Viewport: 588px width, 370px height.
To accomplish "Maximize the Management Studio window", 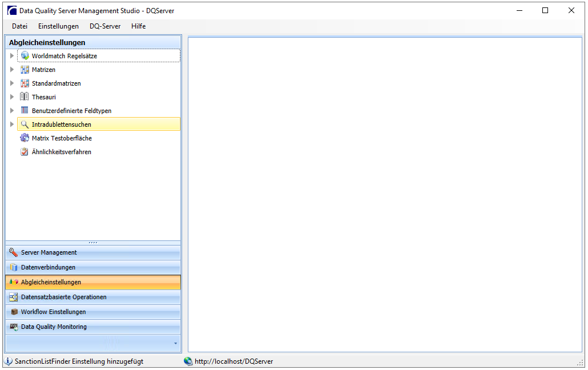I will point(545,10).
